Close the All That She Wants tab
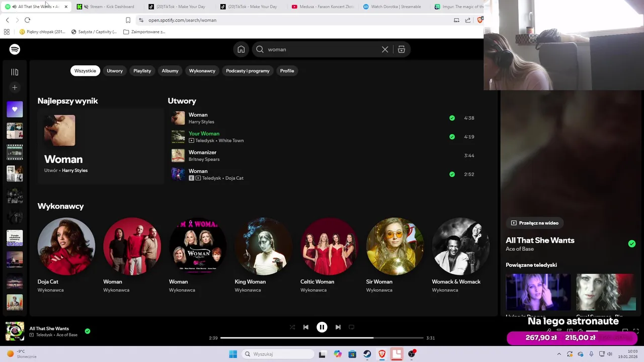This screenshot has width=644, height=362. (66, 7)
